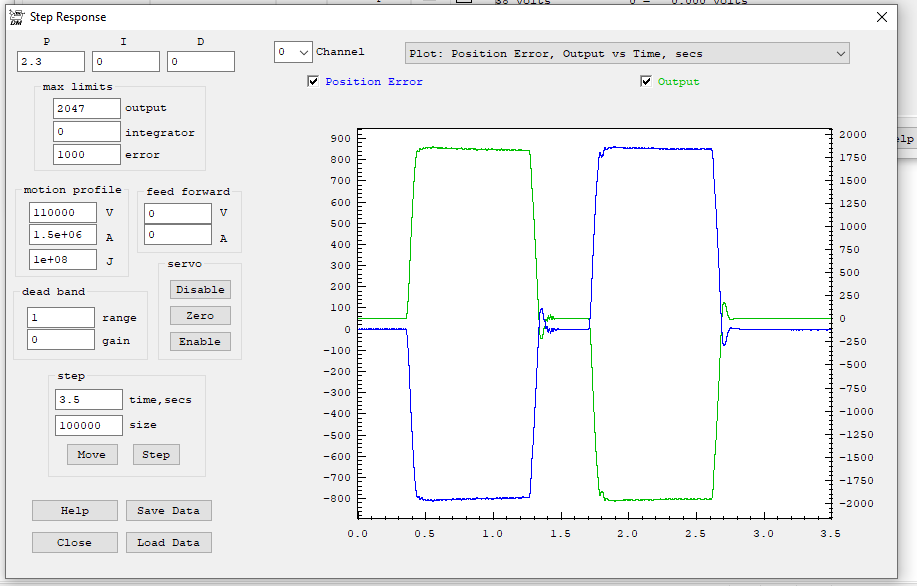Click the dead band range field
The height and width of the screenshot is (586, 917).
[x=61, y=317]
